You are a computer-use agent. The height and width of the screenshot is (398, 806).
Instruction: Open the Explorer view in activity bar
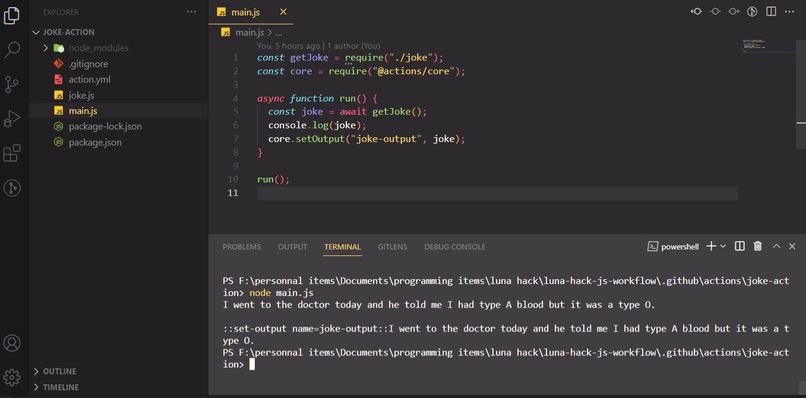(11, 16)
